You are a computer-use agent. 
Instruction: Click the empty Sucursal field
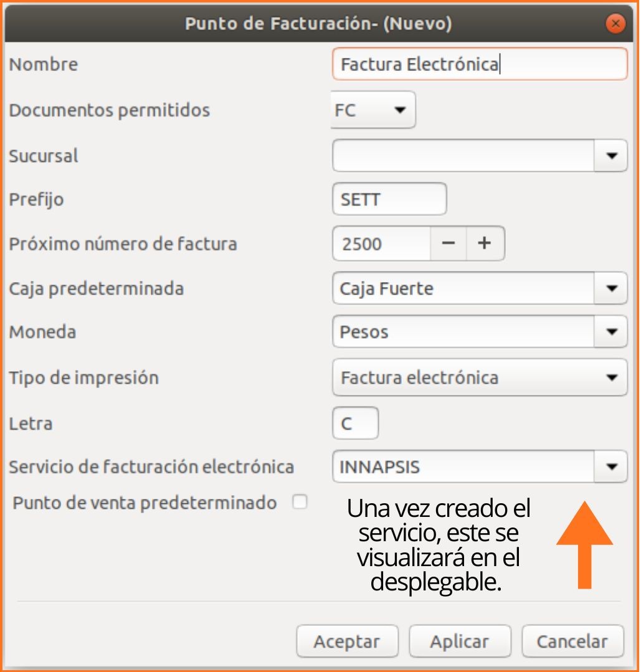461,155
